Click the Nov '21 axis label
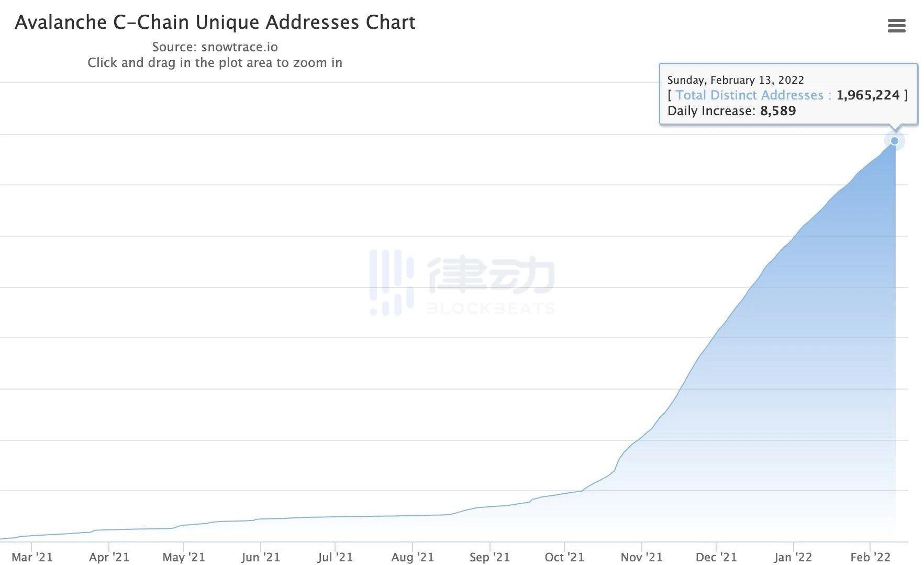 click(642, 557)
